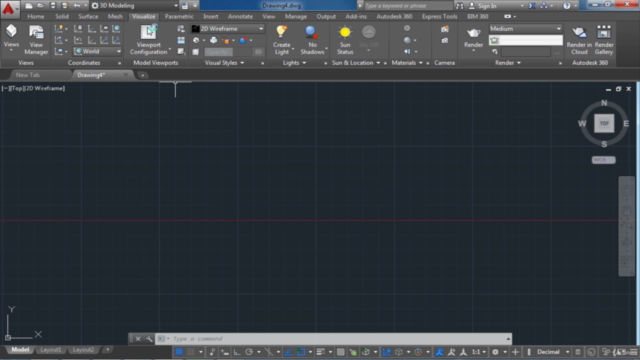
Task: Switch to the Solid ribbon tab
Action: [x=62, y=16]
